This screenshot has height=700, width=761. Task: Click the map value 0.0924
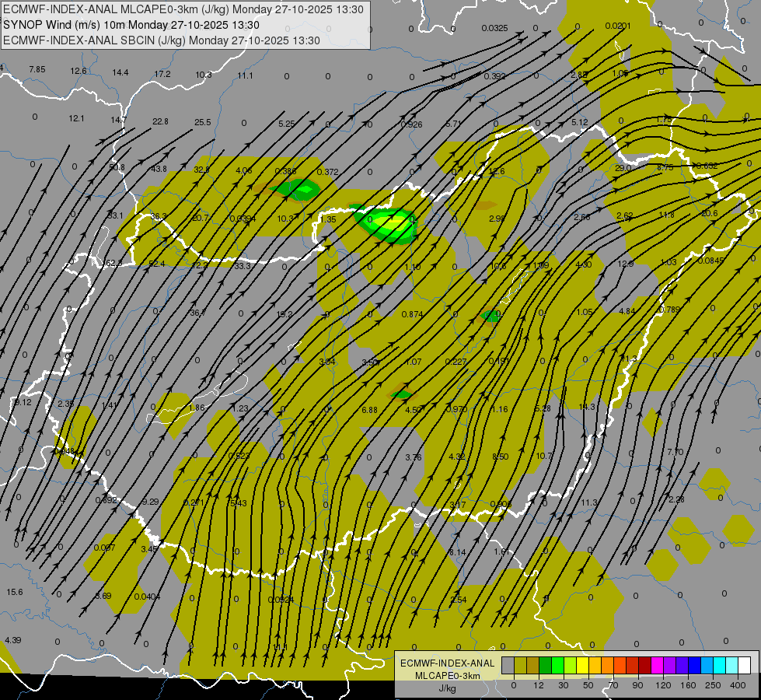(281, 600)
